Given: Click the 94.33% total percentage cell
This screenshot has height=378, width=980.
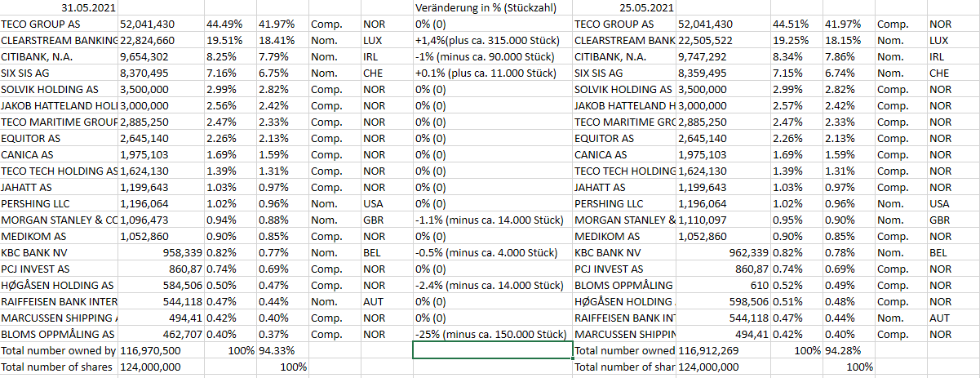Looking at the screenshot, I should coord(277,351).
